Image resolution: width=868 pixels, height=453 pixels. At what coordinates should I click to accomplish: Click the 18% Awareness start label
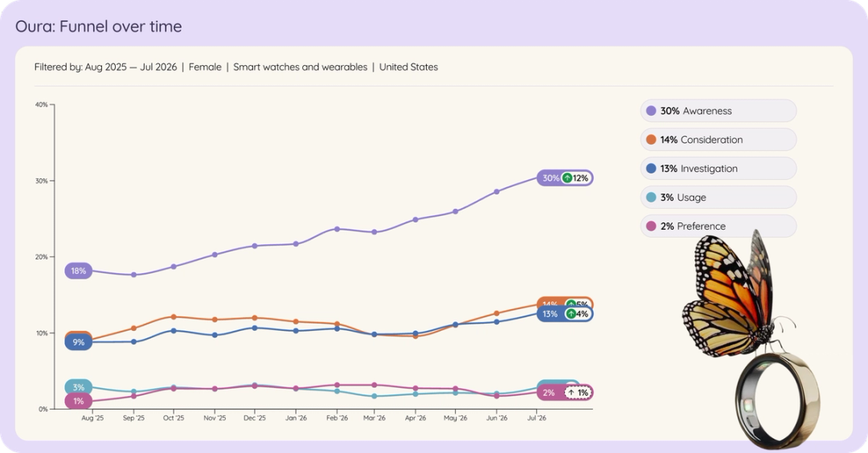[79, 271]
